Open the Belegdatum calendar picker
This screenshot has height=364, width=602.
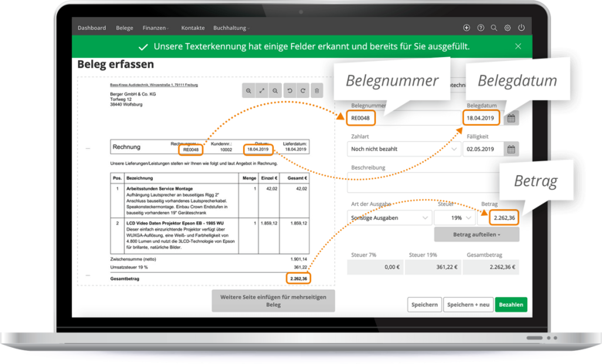tap(511, 118)
